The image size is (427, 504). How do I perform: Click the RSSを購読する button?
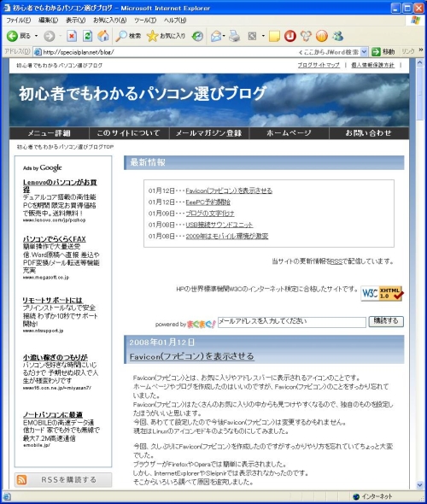tap(63, 480)
